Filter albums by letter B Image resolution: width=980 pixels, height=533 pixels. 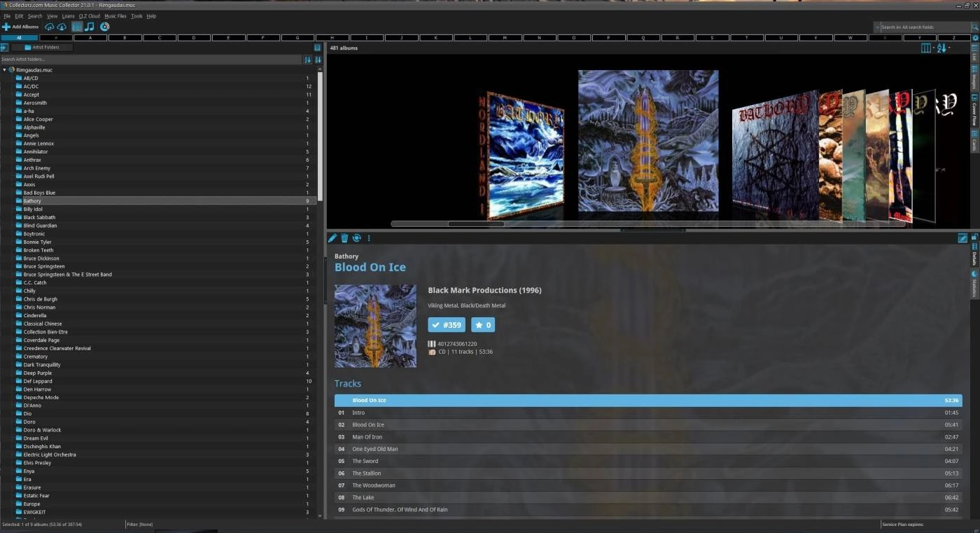point(125,38)
